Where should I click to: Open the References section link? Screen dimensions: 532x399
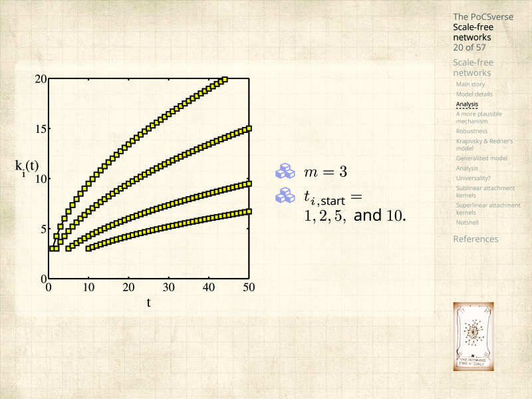475,239
